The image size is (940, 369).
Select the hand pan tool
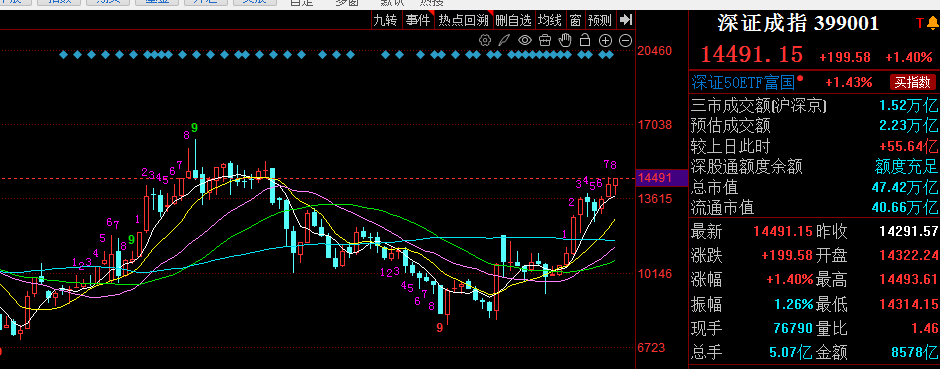pyautogui.click(x=565, y=40)
